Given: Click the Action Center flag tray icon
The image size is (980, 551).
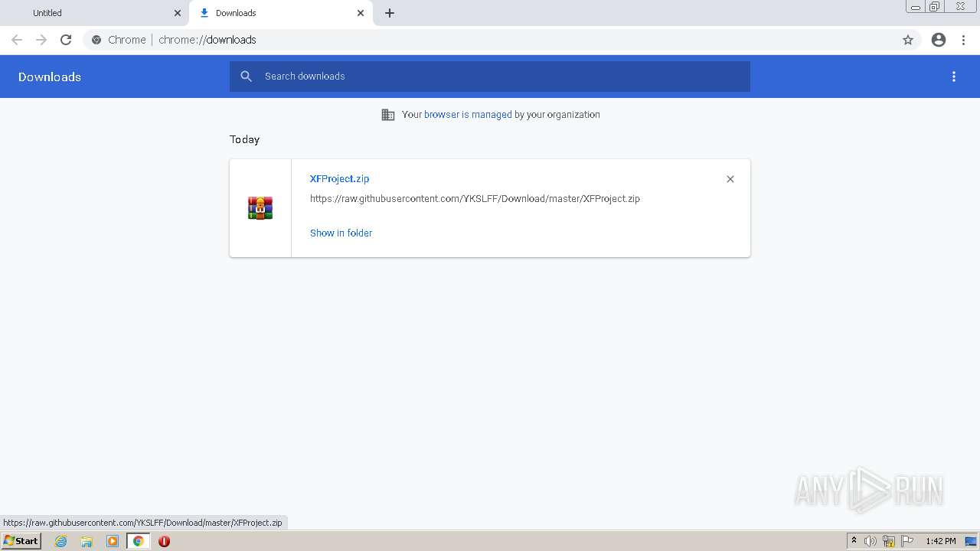Looking at the screenshot, I should point(907,541).
